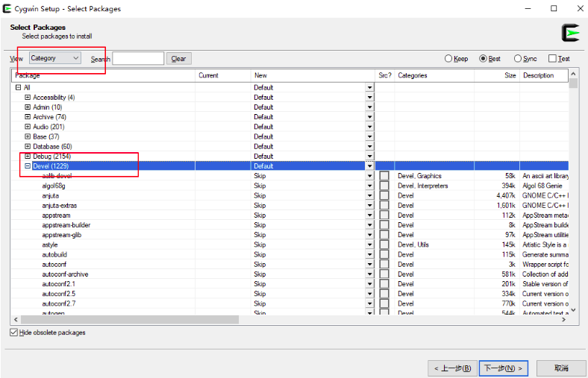The height and width of the screenshot is (378, 588).
Task: Open the Devel row Default dropdown arrow
Action: coord(370,166)
